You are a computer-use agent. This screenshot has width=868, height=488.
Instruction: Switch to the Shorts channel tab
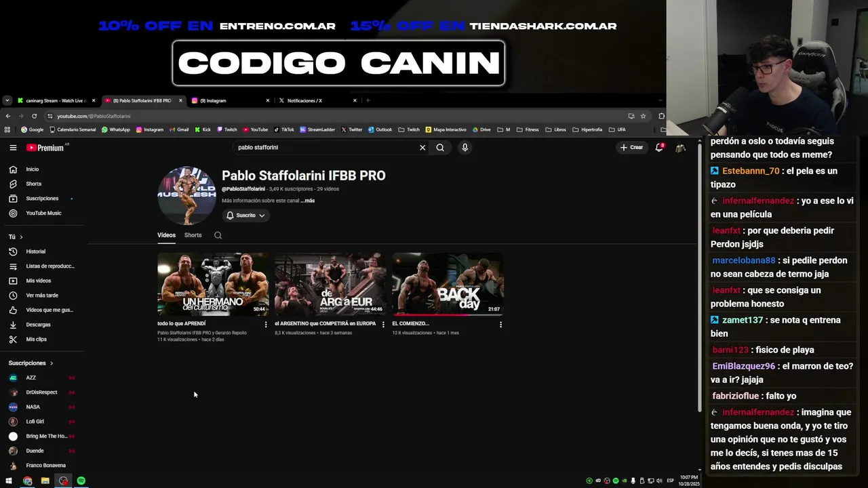[x=193, y=235]
